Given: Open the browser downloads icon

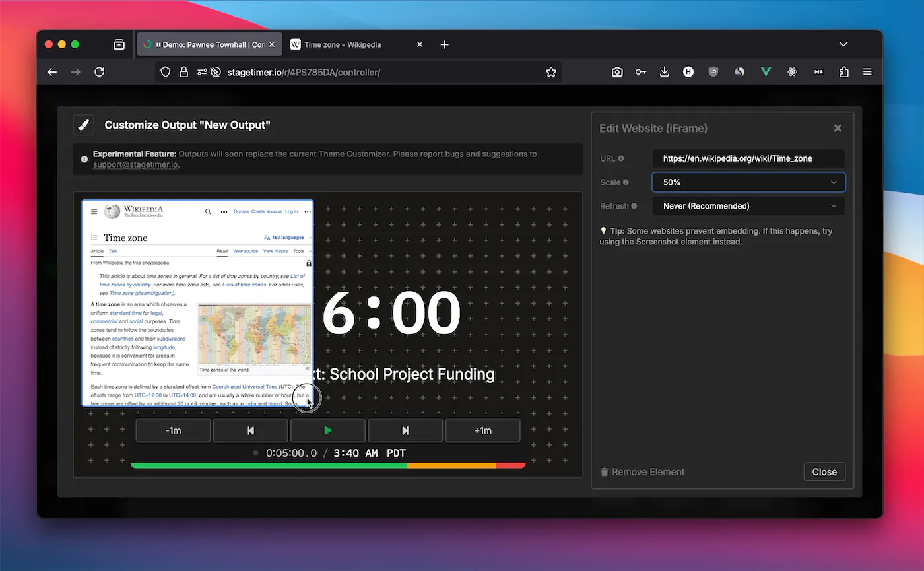Looking at the screenshot, I should 665,72.
